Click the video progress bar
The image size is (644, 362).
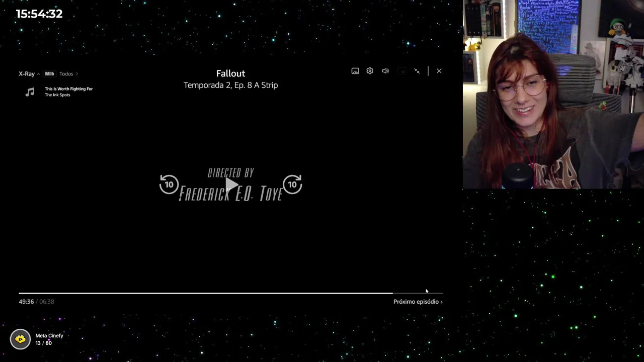(230, 293)
